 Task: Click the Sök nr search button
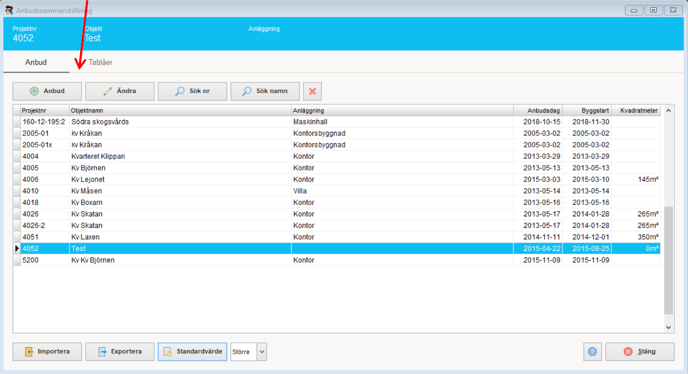pyautogui.click(x=192, y=91)
